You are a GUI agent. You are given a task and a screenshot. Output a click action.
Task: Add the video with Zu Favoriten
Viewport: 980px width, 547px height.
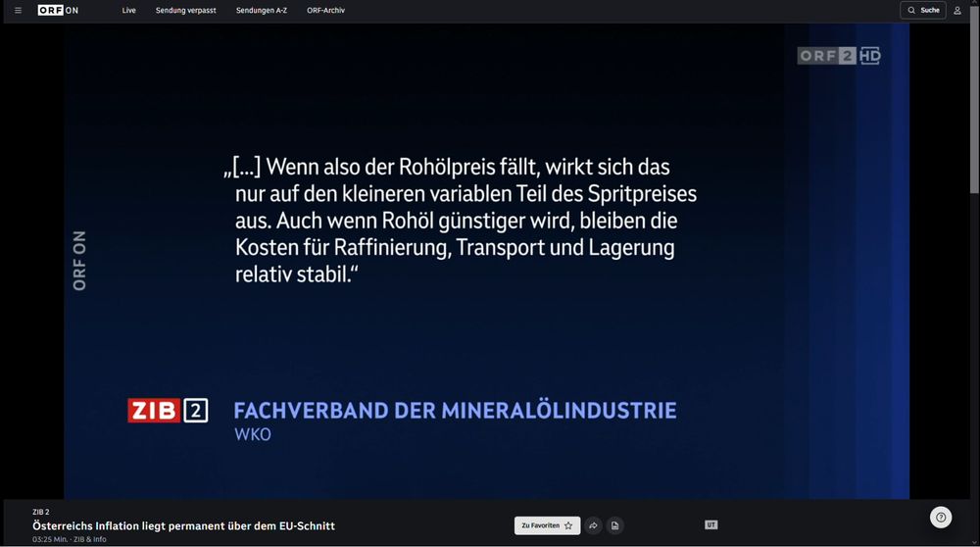click(x=547, y=525)
